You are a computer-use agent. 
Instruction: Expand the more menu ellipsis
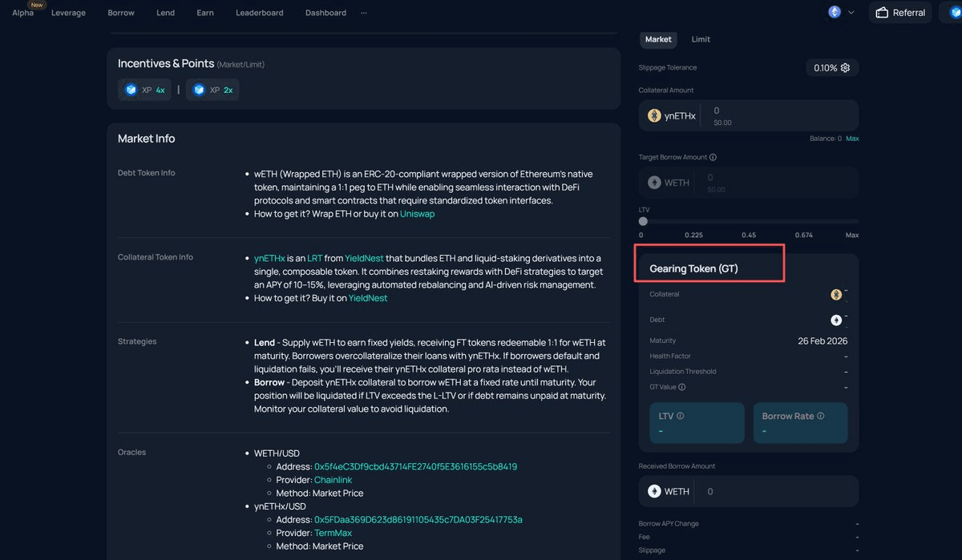click(x=364, y=13)
